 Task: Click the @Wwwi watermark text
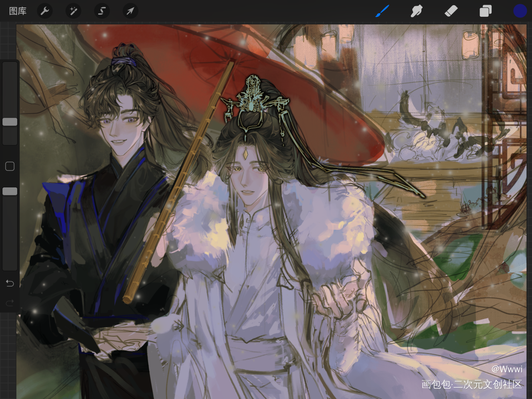[506, 369]
